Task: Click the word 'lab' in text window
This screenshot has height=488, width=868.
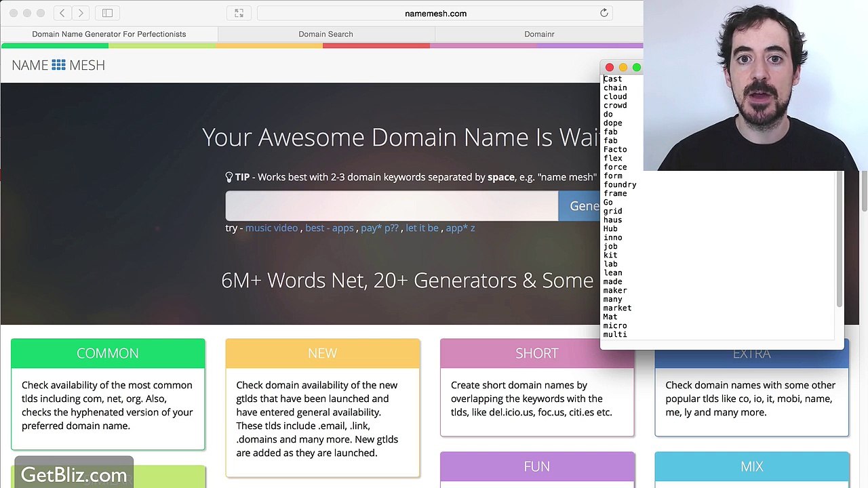Action: click(x=610, y=264)
